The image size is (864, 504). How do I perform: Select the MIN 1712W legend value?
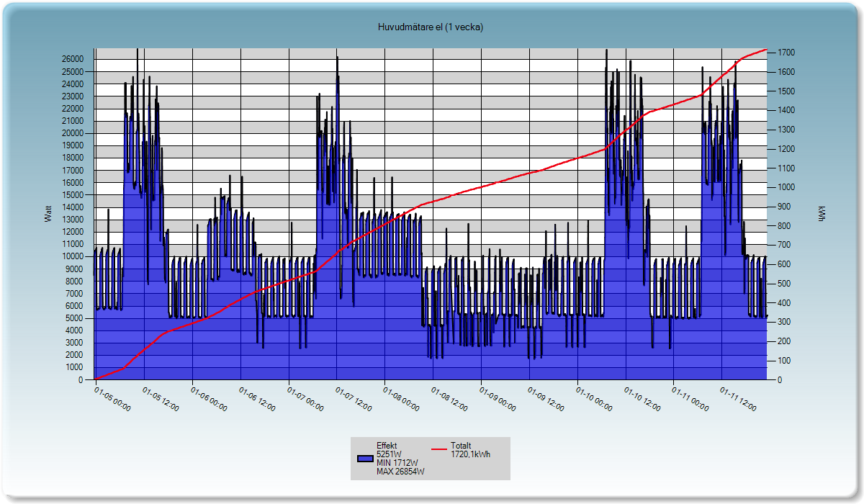pyautogui.click(x=397, y=463)
